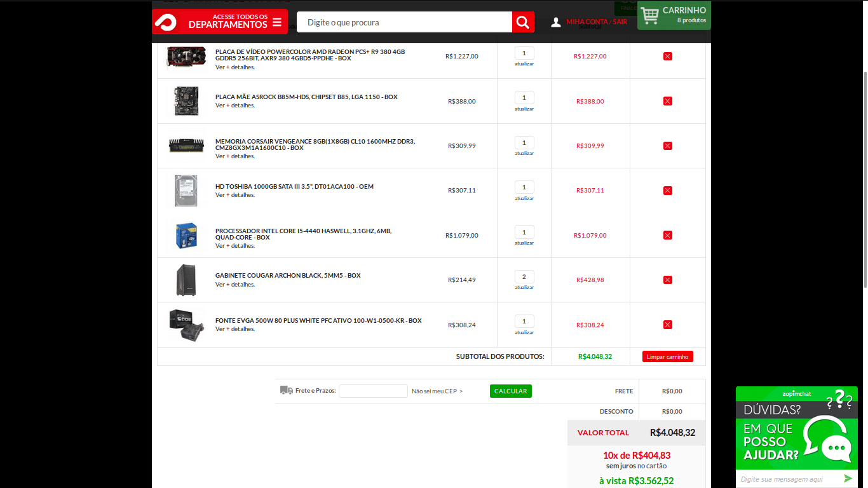Open the Zopim chat Dúvidas banner
868x488 pixels.
tap(797, 429)
